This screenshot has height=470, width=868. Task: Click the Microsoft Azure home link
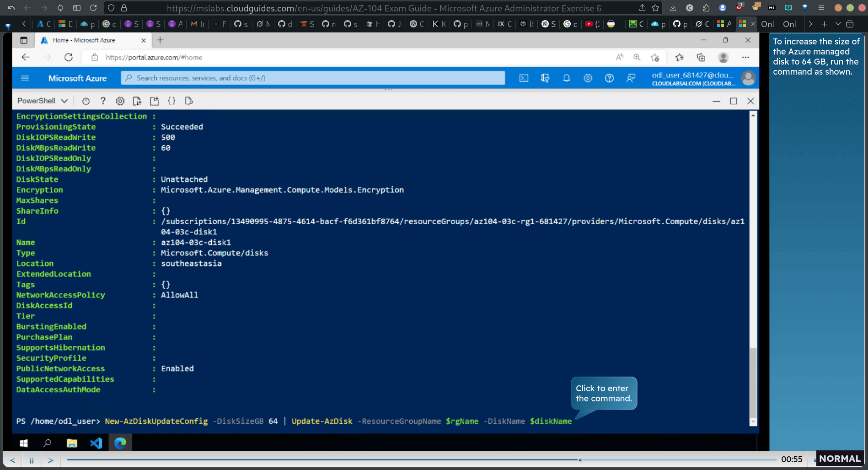coord(77,78)
